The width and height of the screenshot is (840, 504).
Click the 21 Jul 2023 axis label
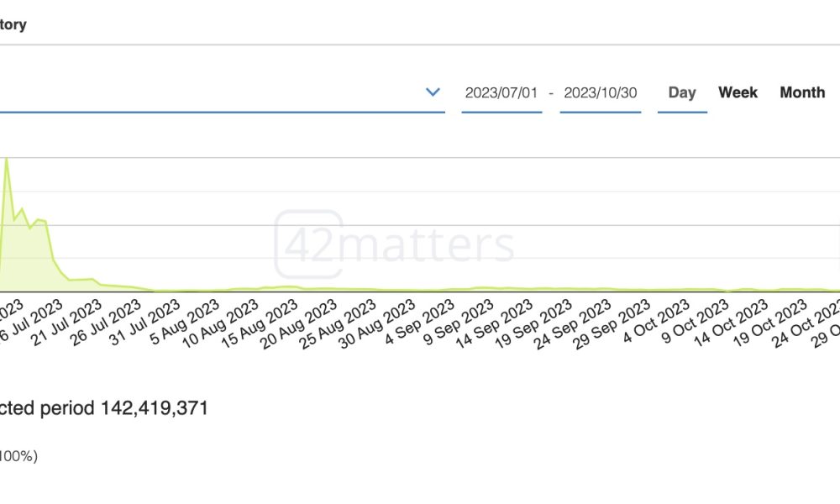[x=66, y=322]
